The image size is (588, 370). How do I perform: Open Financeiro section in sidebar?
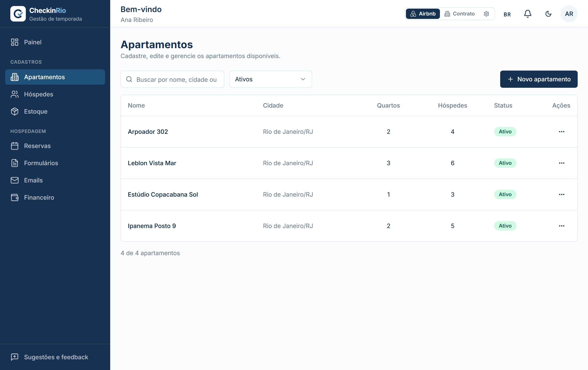[55, 197]
